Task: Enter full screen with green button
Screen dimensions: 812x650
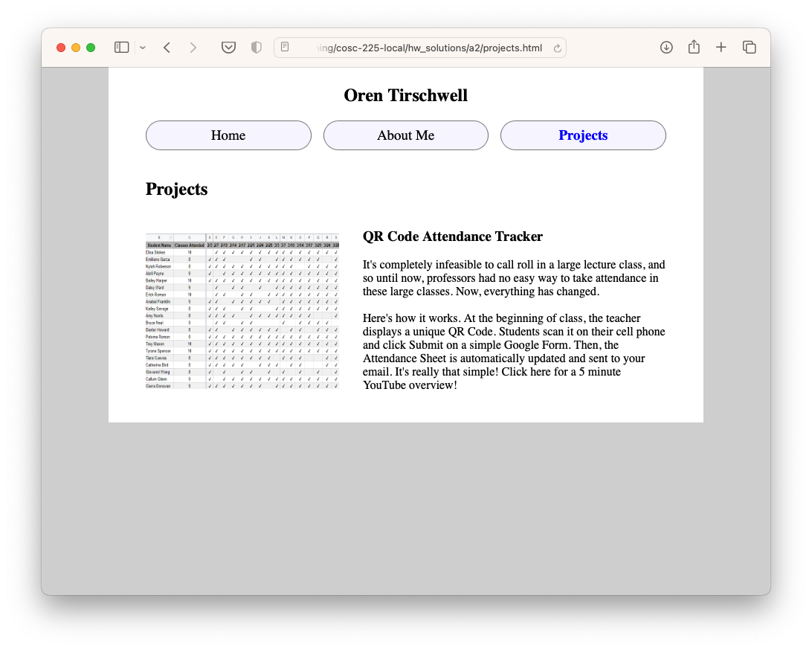Action: pyautogui.click(x=91, y=48)
